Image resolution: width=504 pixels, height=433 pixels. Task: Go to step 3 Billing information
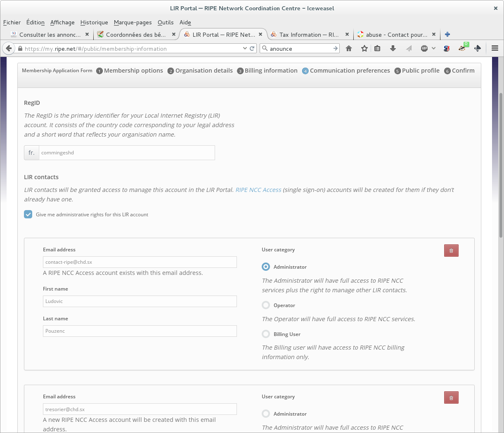(267, 71)
